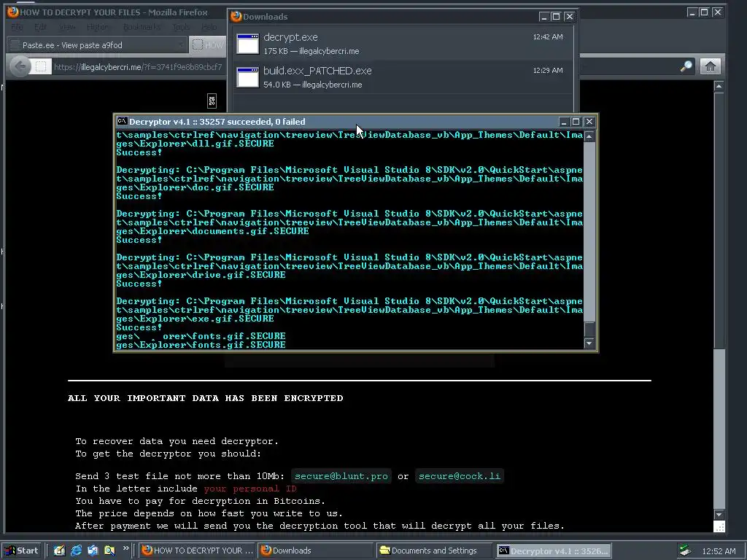Switch to Documents and Settings taskbar button
The width and height of the screenshot is (747, 560).
(434, 551)
